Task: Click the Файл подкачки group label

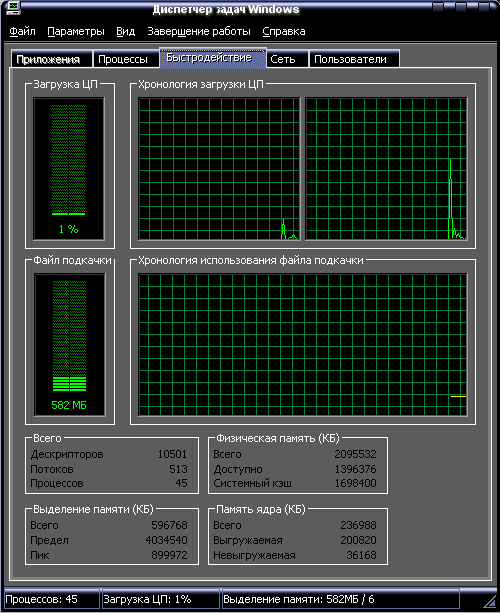Action: (72, 260)
